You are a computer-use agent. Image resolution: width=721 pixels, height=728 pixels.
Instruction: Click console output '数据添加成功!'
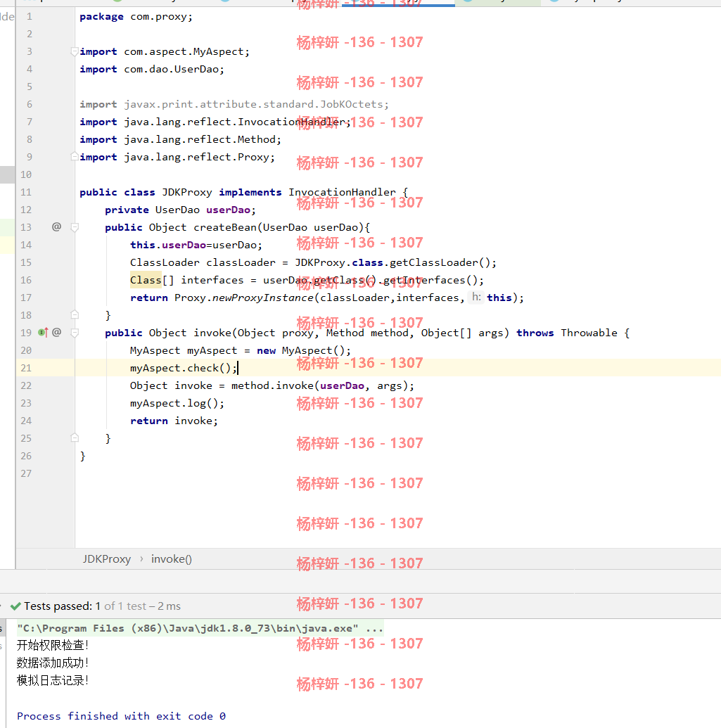coord(53,663)
